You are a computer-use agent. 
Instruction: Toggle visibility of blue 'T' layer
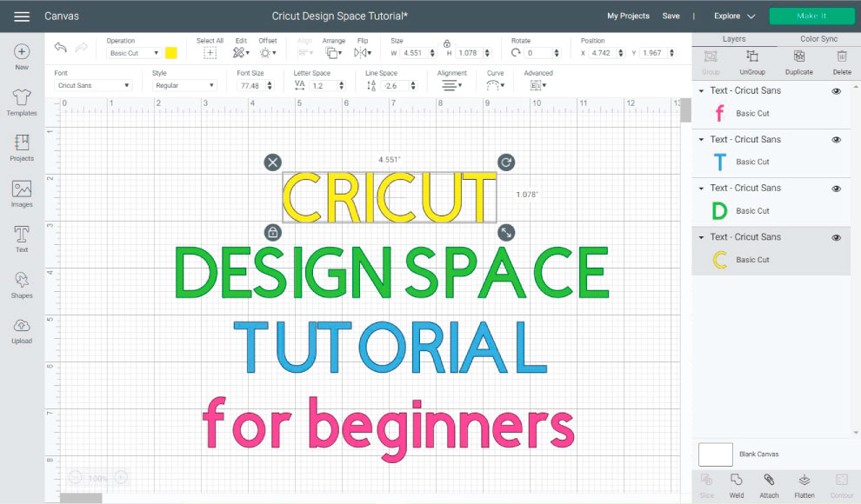(x=837, y=140)
